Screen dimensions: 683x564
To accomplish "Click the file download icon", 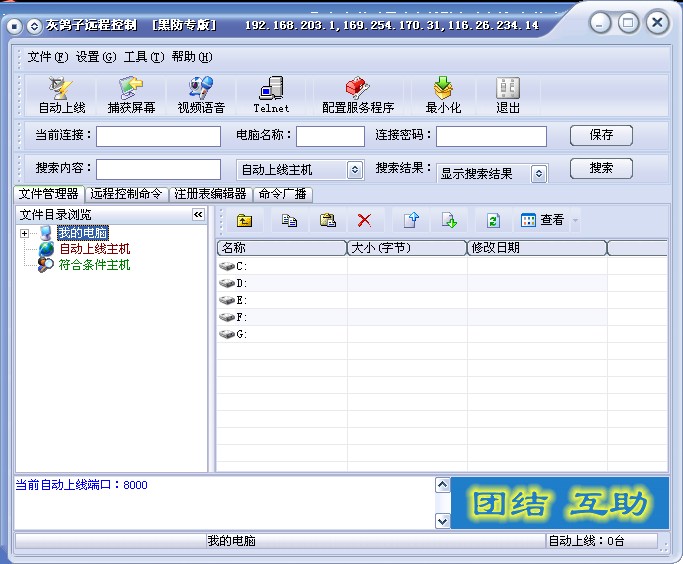I will [449, 220].
